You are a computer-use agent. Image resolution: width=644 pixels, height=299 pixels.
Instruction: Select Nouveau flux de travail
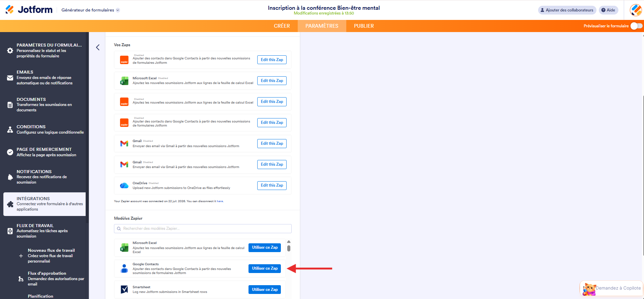tap(51, 256)
